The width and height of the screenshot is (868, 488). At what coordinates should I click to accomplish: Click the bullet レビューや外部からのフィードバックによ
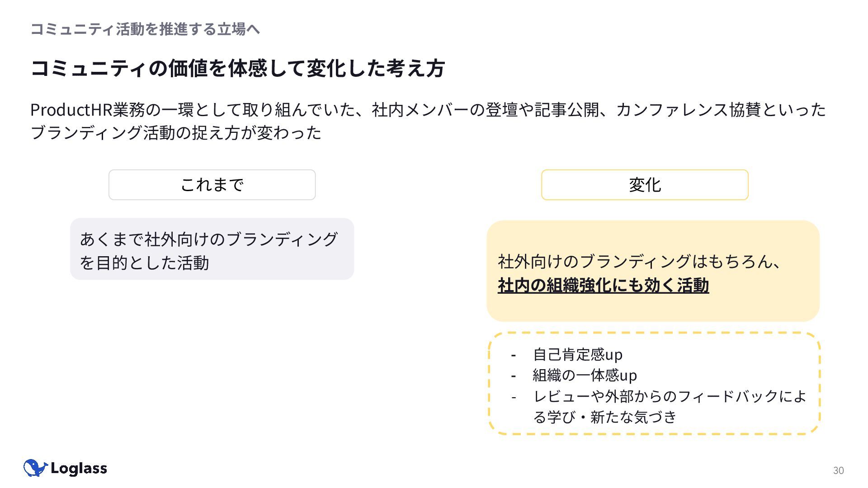[x=670, y=396]
